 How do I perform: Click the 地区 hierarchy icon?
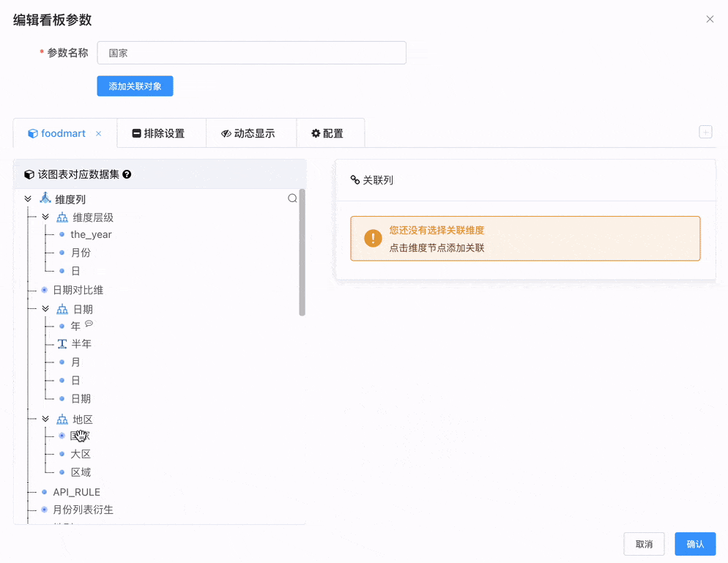click(x=62, y=420)
